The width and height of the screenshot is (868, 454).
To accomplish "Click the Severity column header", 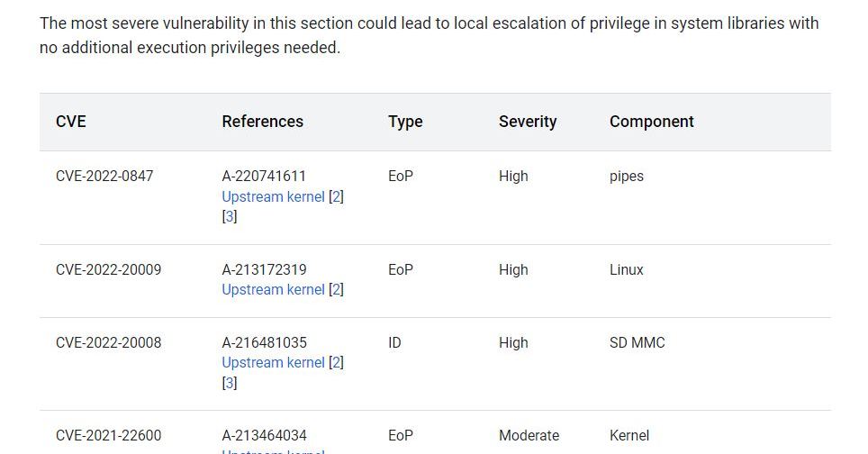I will point(528,122).
